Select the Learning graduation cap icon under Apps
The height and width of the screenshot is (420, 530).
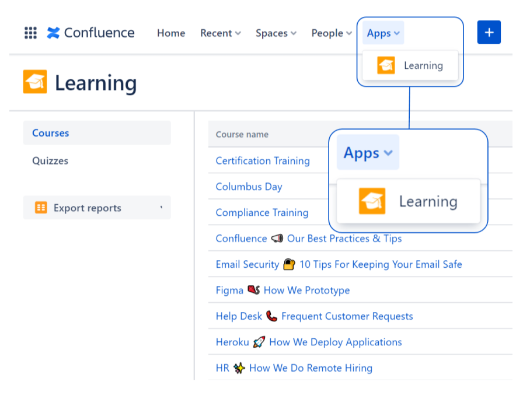point(386,65)
